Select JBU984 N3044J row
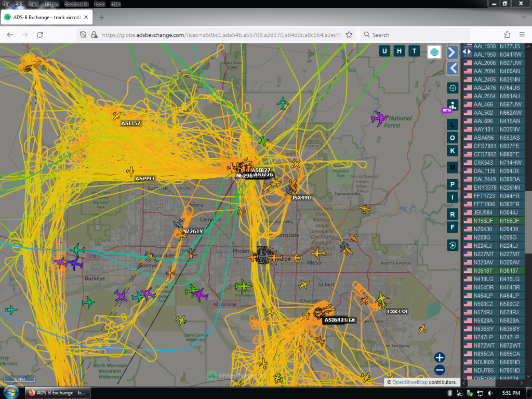Viewport: 532px width, 399px height. (x=494, y=212)
